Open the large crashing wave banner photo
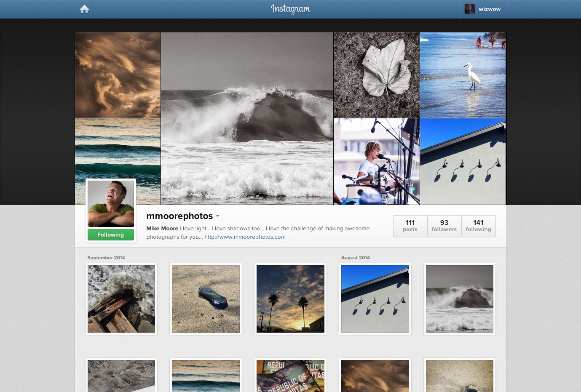The width and height of the screenshot is (581, 392). pos(247,118)
